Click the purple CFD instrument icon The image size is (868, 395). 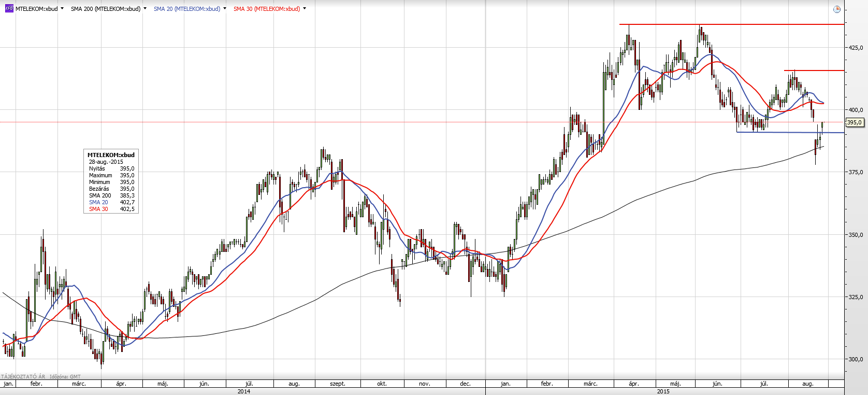pos(9,8)
